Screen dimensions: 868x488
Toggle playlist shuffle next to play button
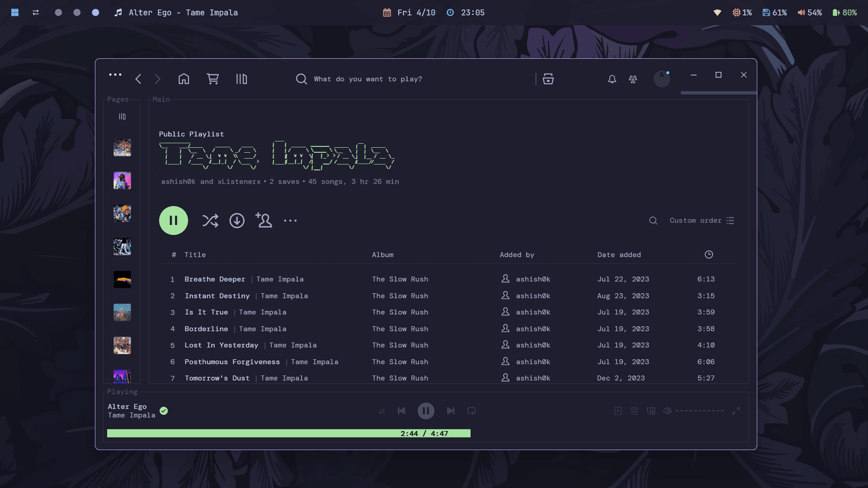tap(210, 221)
